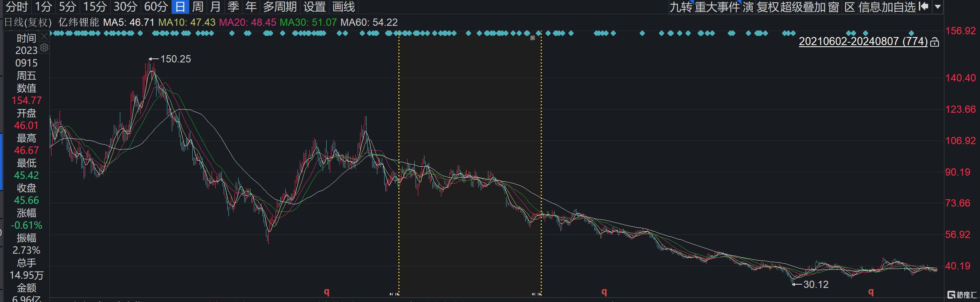980x302 pixels.
Task: Open 超级叠加 overlay options
Action: [803, 7]
